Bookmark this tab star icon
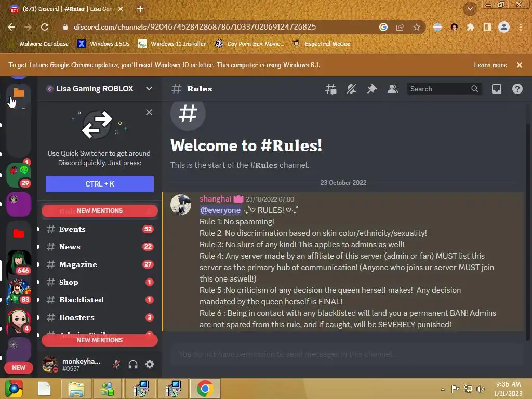This screenshot has height=399, width=532. pos(416,27)
